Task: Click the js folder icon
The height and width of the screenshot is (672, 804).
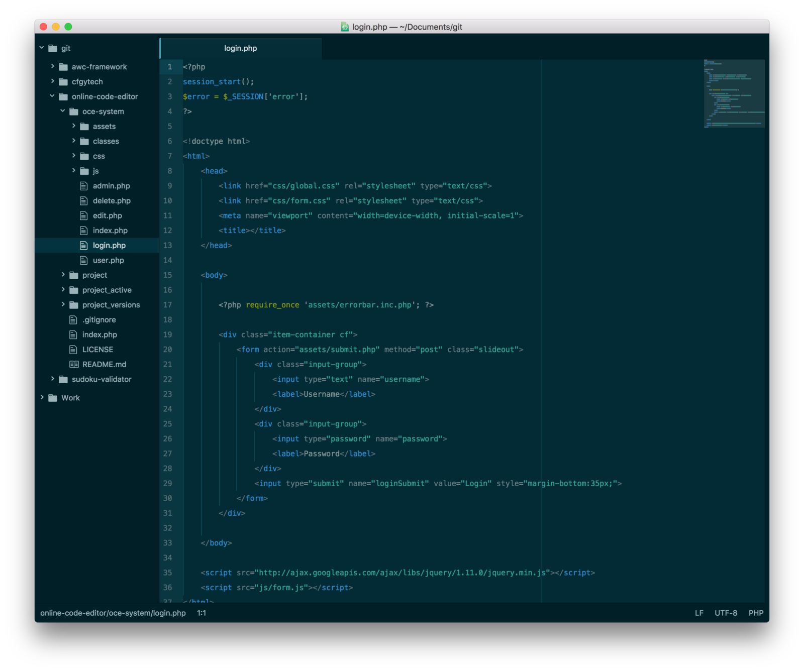Action: [84, 171]
